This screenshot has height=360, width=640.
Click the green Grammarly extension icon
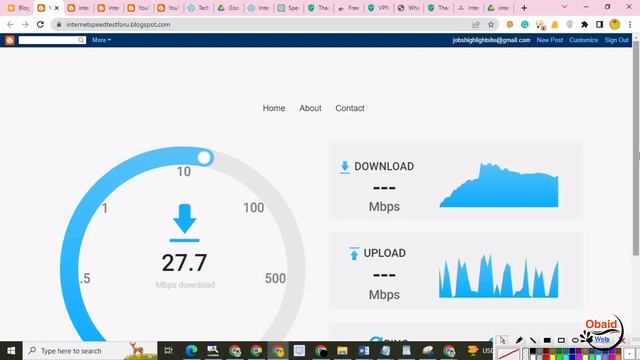[525, 24]
